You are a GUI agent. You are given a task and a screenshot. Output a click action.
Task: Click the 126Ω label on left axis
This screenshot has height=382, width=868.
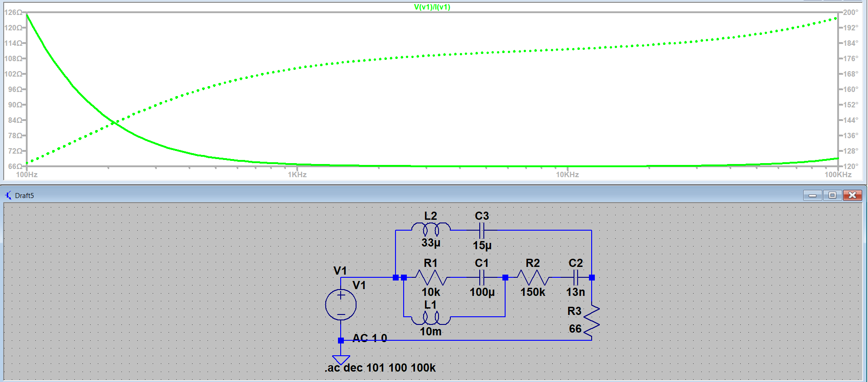[13, 12]
